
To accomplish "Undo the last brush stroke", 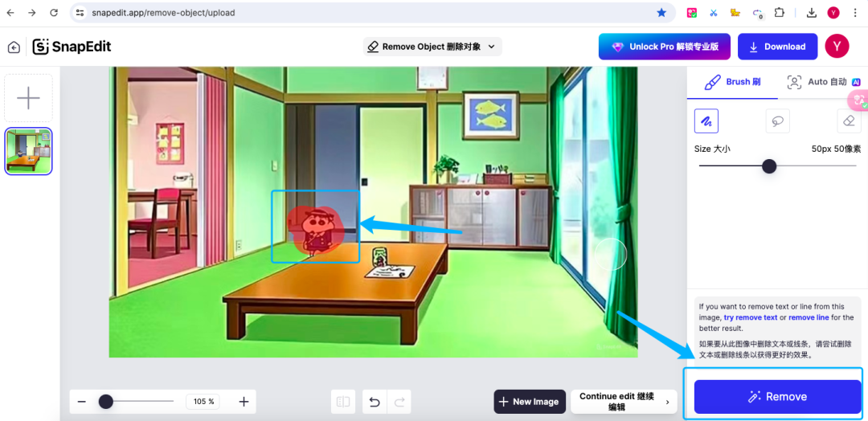I will [x=375, y=402].
